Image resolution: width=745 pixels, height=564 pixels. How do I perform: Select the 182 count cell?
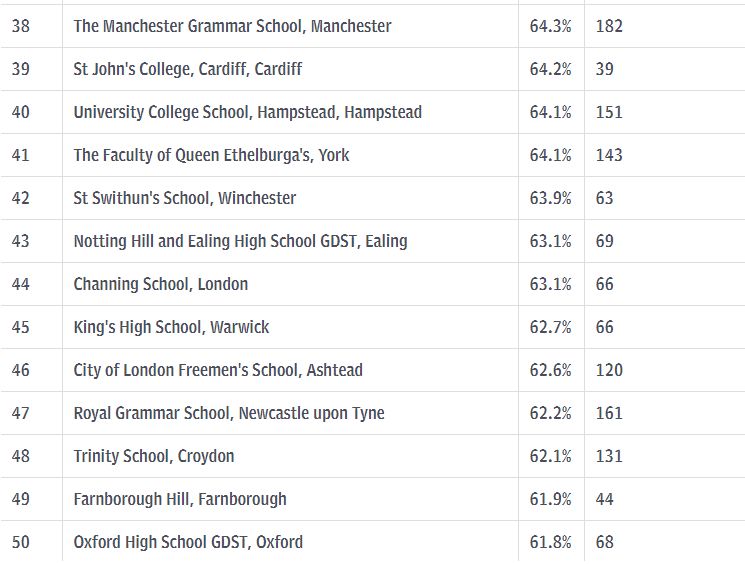665,26
